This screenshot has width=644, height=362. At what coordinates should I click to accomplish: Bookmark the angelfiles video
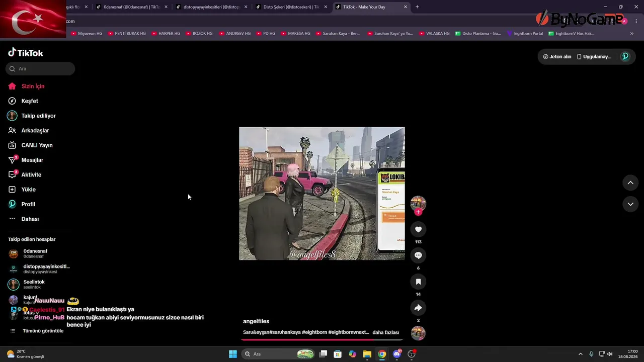coord(418,282)
